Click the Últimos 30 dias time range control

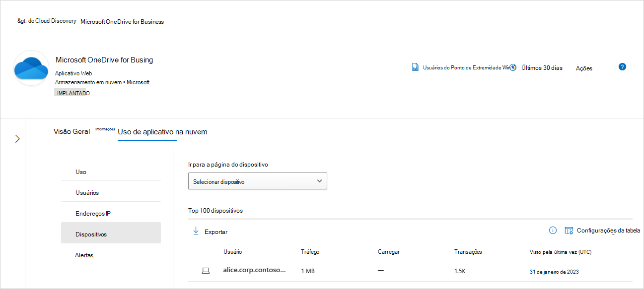click(x=542, y=67)
